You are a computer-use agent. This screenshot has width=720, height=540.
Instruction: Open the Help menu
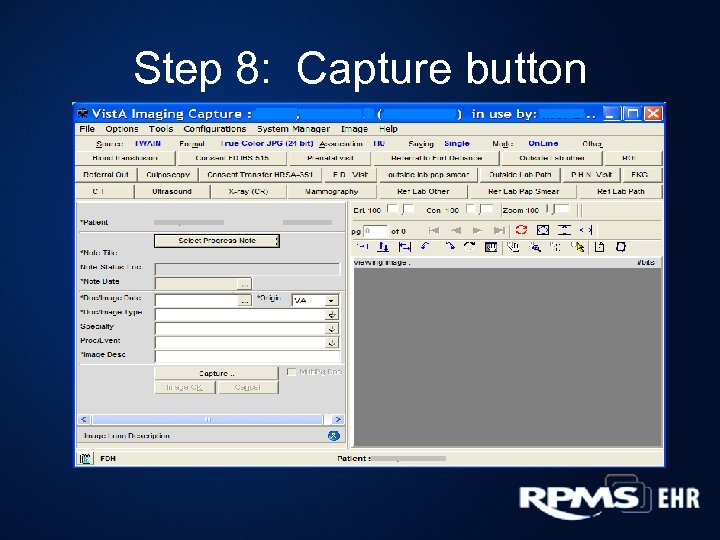388,129
